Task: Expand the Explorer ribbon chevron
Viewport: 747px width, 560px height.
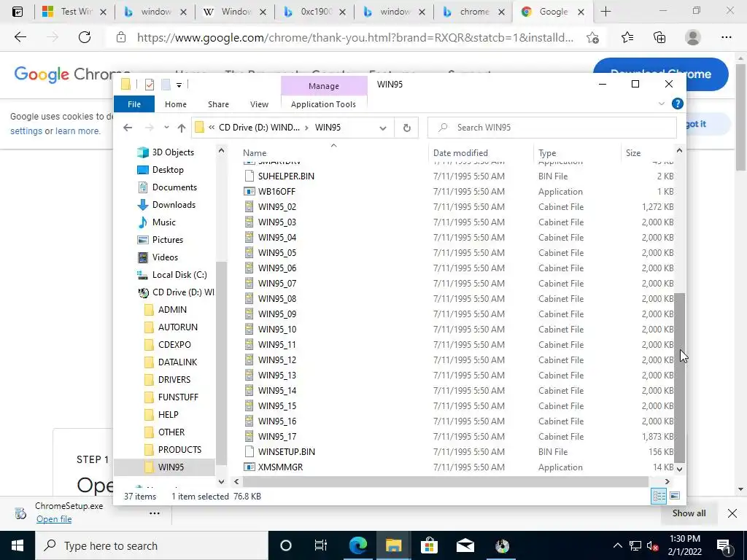Action: (661, 104)
